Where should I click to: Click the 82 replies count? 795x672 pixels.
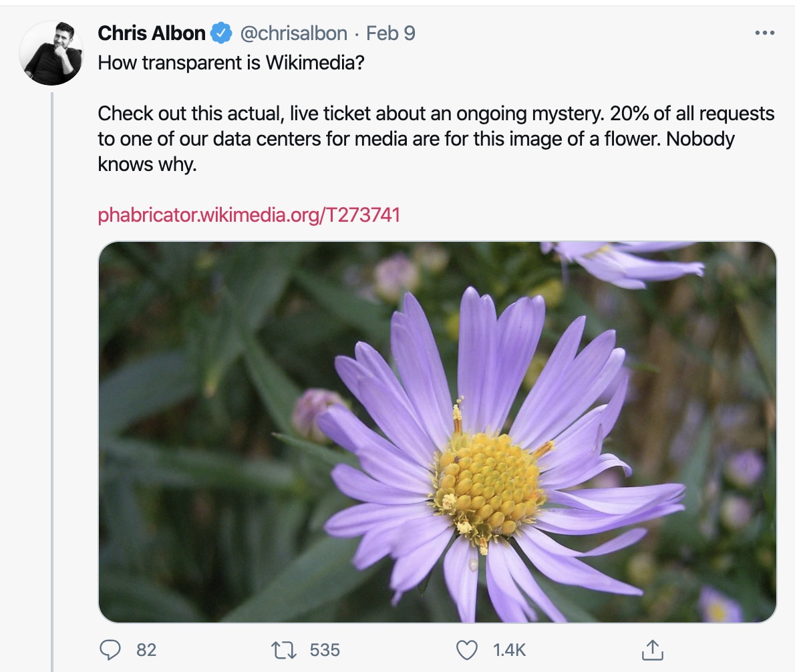pos(146,649)
